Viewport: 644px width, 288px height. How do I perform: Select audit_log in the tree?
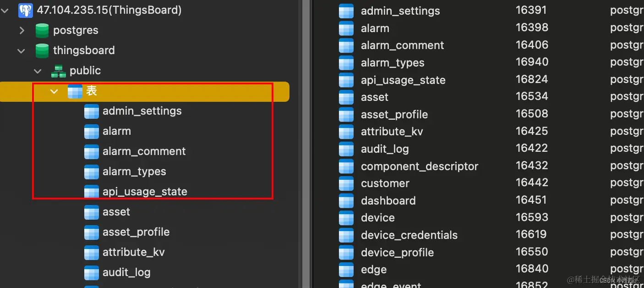(x=126, y=272)
